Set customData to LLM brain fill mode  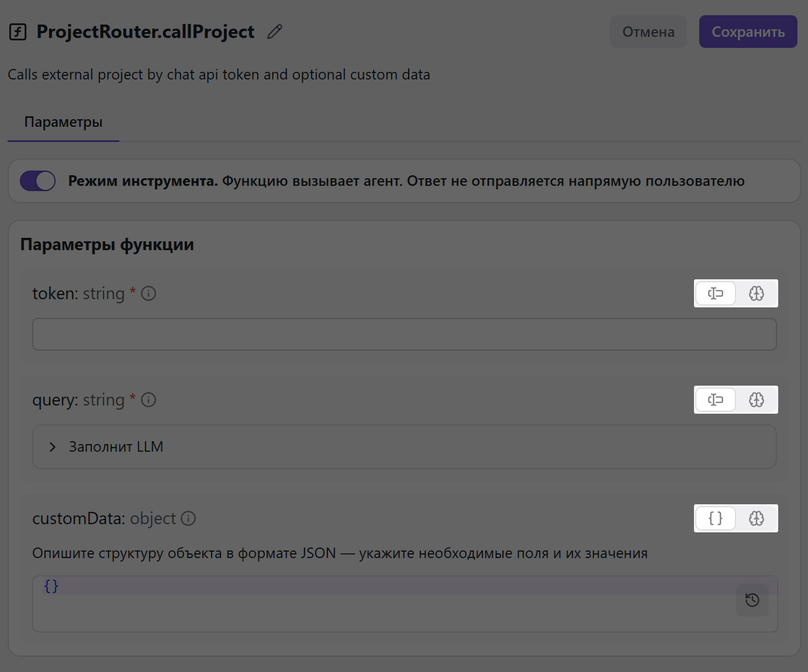tap(757, 518)
